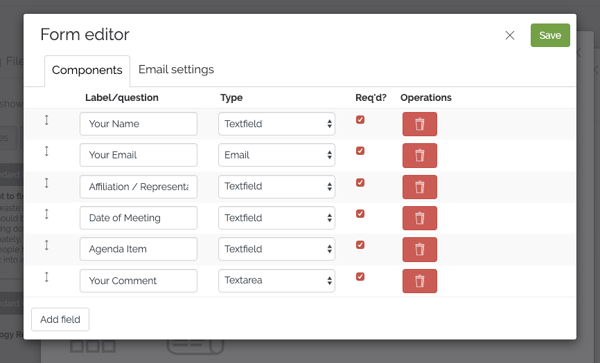This screenshot has height=363, width=600.
Task: Uncheck required for Date of Meeting
Action: pyautogui.click(x=360, y=213)
